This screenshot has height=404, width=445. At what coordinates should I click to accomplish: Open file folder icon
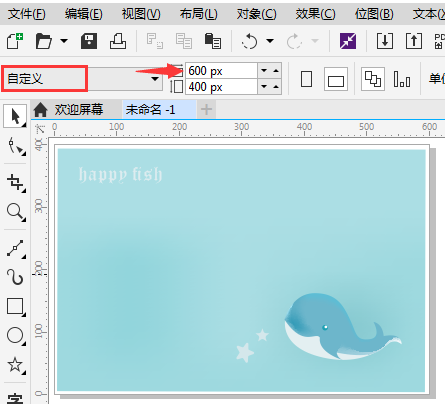[44, 41]
